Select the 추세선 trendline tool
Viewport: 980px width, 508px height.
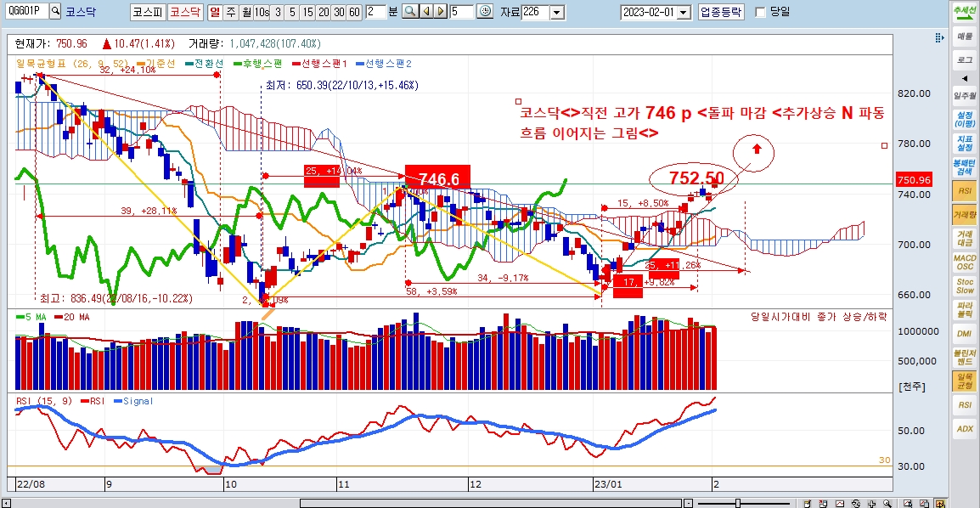pos(965,13)
